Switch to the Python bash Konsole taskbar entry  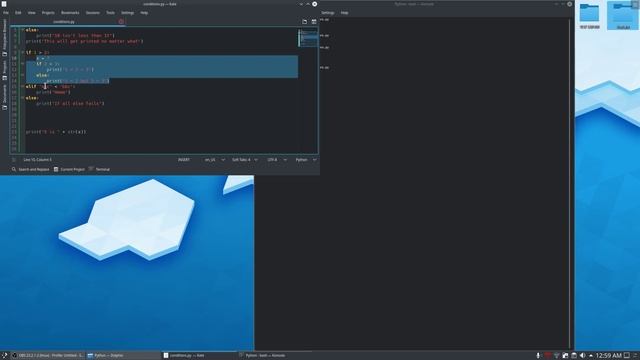(275, 356)
